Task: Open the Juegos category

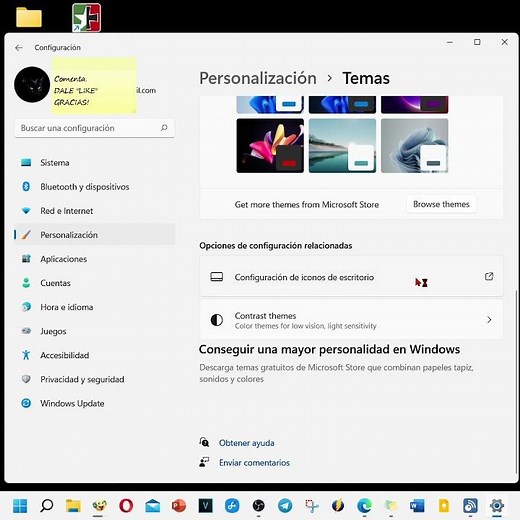Action: point(95,331)
